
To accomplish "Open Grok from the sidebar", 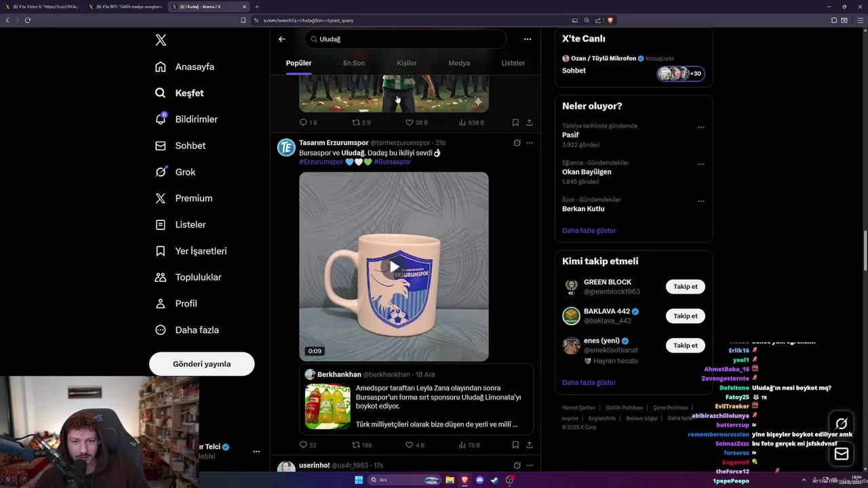I will click(x=175, y=172).
